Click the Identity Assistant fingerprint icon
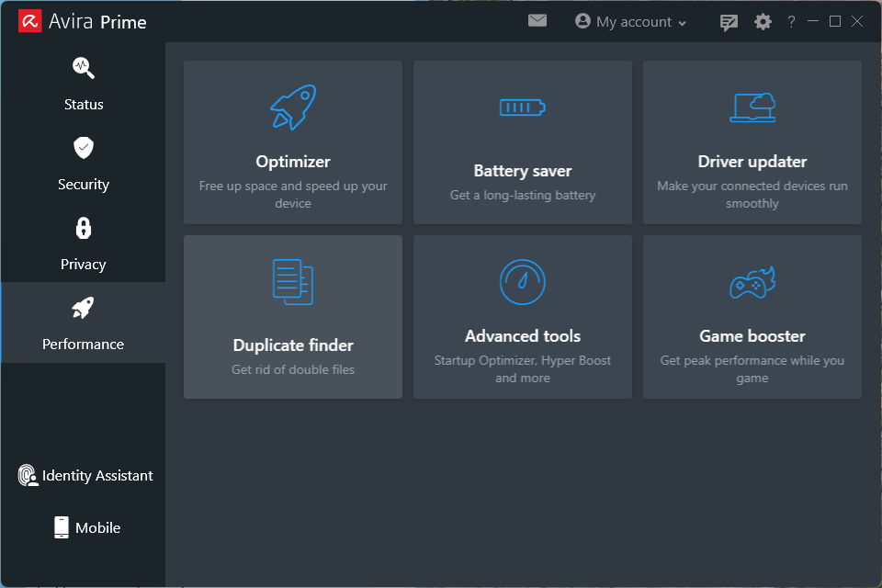The height and width of the screenshot is (588, 882). 28,476
